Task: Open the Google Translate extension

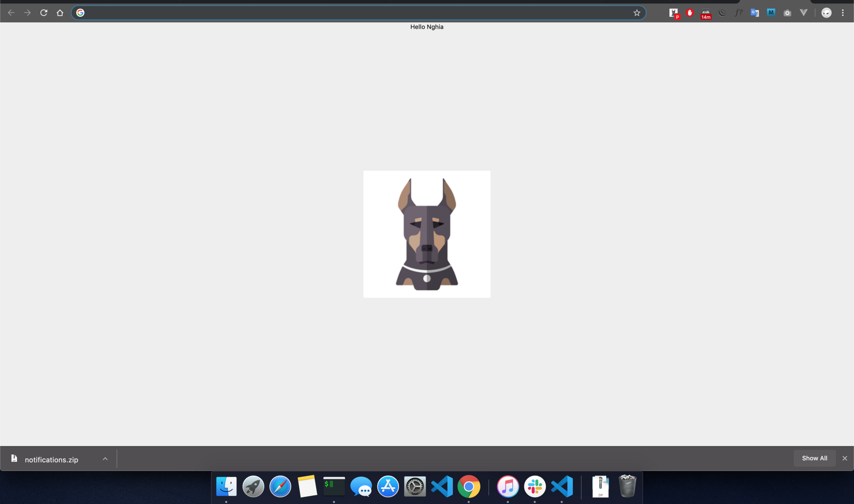Action: 755,13
